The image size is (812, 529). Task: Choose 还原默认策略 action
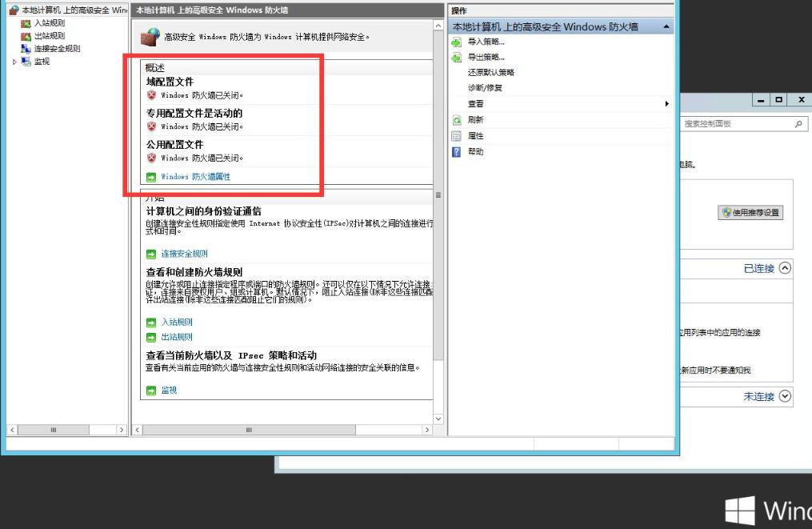[491, 73]
